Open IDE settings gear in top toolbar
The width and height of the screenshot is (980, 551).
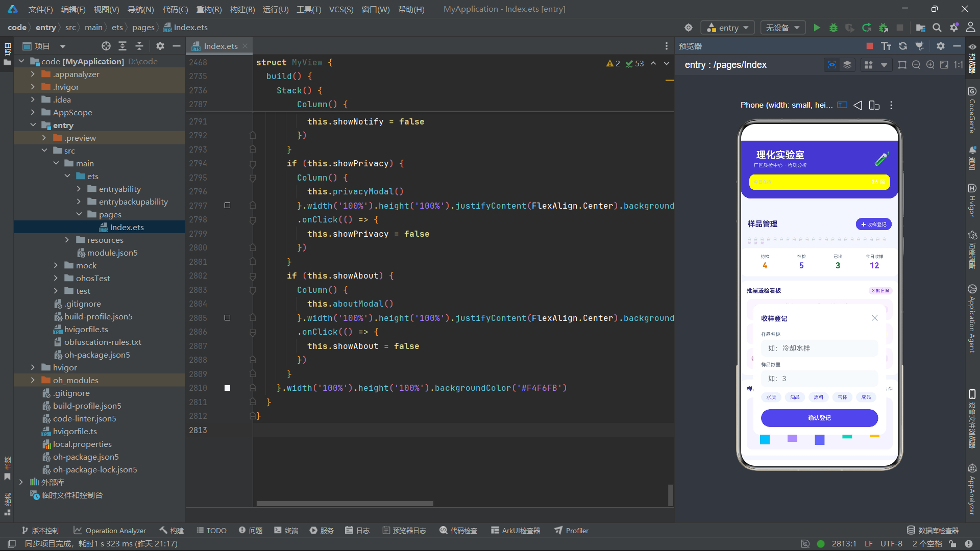[954, 28]
